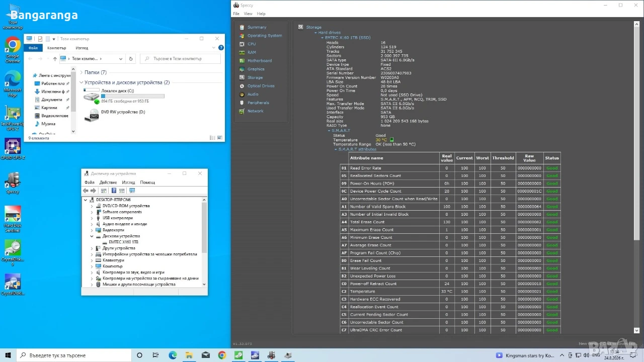Open Task View on the taskbar
Image resolution: width=644 pixels, height=362 pixels.
click(x=156, y=355)
